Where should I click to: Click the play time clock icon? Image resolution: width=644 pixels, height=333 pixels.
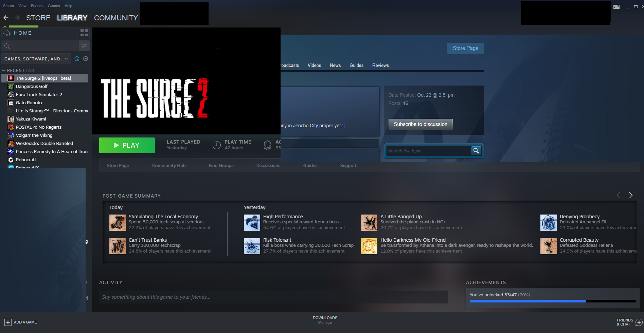216,145
